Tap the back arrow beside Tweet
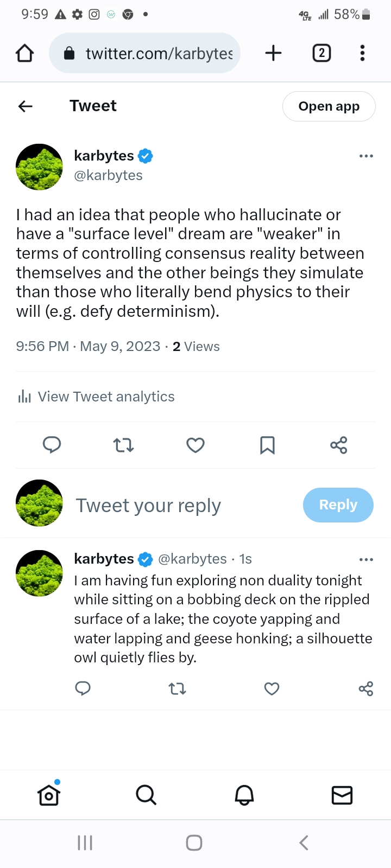 click(x=26, y=106)
